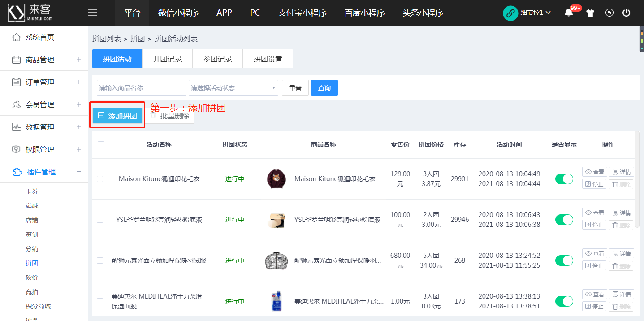Click the 来客 laiketui logo
The height and width of the screenshot is (321, 644).
click(x=30, y=13)
